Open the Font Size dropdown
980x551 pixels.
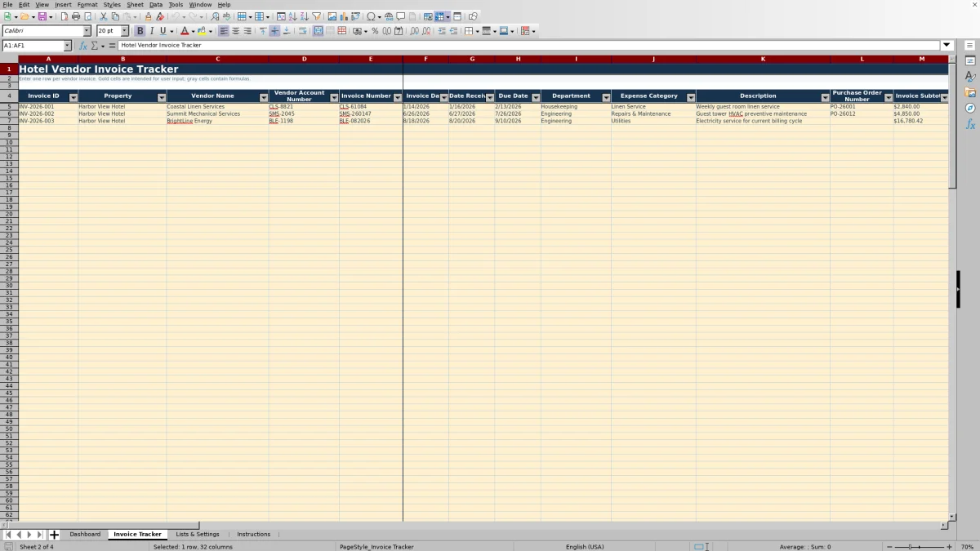click(x=124, y=31)
